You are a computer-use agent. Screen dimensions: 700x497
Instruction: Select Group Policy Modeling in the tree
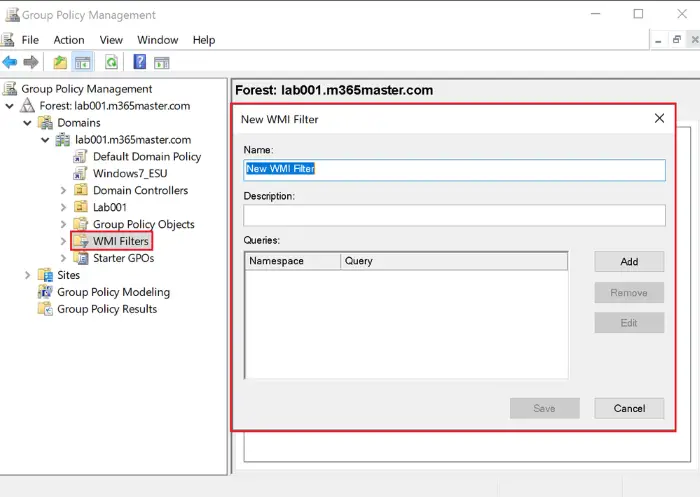[113, 292]
